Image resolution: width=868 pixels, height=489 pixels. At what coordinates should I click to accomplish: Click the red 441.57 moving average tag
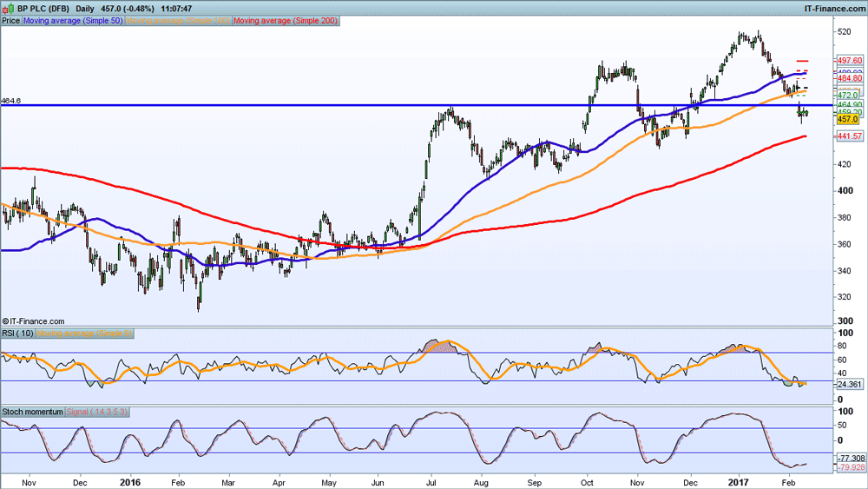[x=849, y=136]
